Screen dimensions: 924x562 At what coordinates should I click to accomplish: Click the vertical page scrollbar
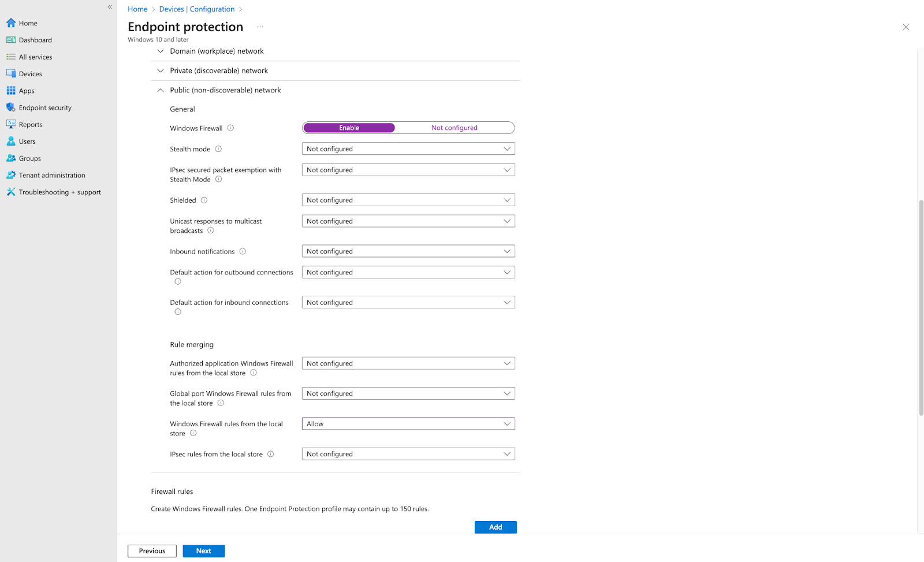pyautogui.click(x=921, y=307)
